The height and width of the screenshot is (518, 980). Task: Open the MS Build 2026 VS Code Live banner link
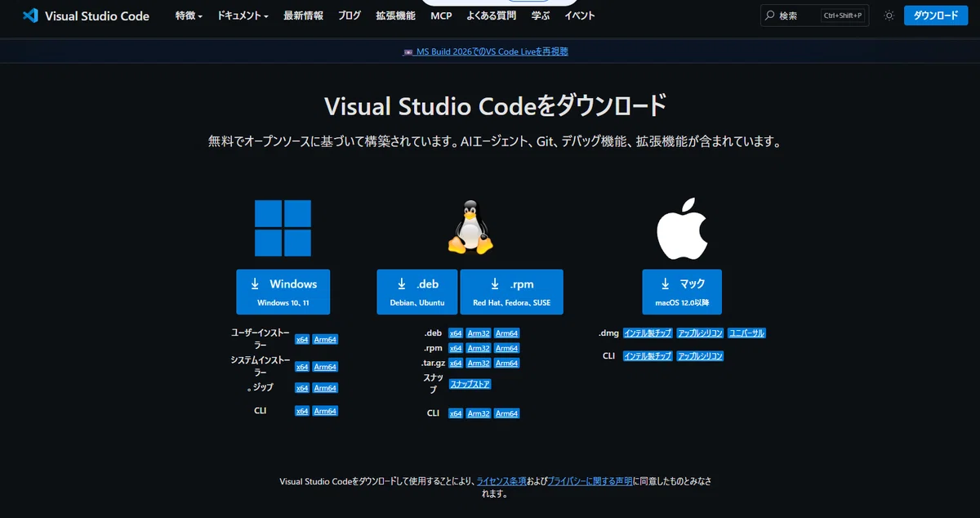(x=486, y=51)
